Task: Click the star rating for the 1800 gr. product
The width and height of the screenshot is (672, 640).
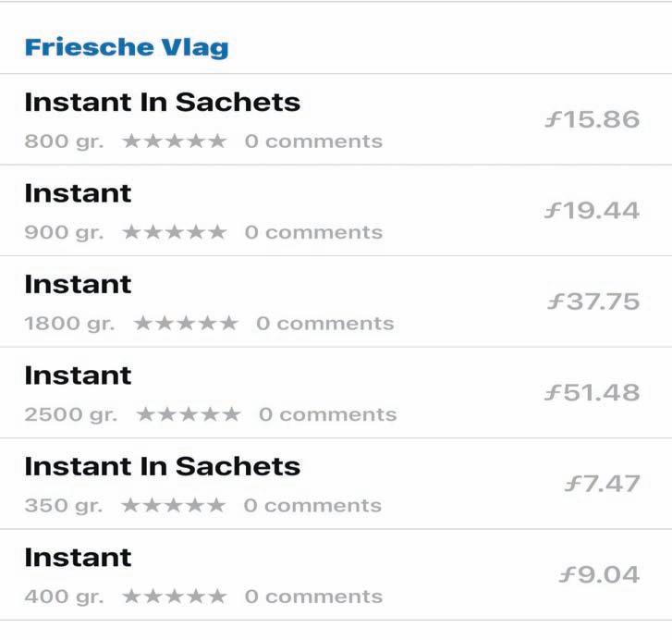Action: (186, 323)
